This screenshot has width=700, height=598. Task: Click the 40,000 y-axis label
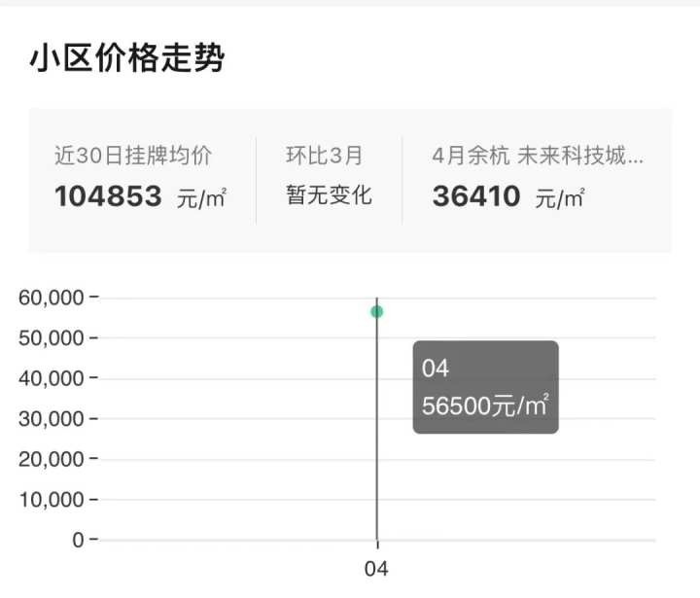pyautogui.click(x=52, y=378)
